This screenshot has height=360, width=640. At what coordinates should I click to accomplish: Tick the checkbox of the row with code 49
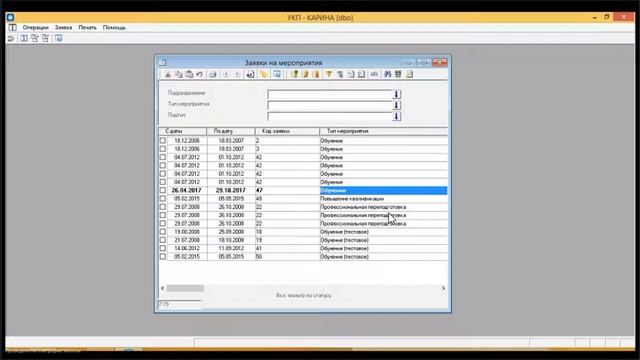[163, 199]
